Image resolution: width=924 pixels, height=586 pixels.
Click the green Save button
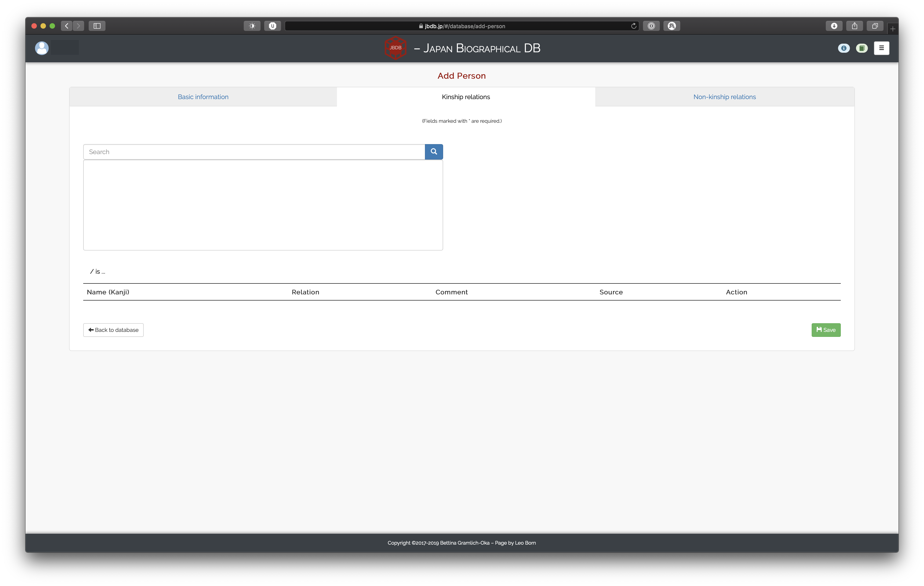[x=826, y=330]
